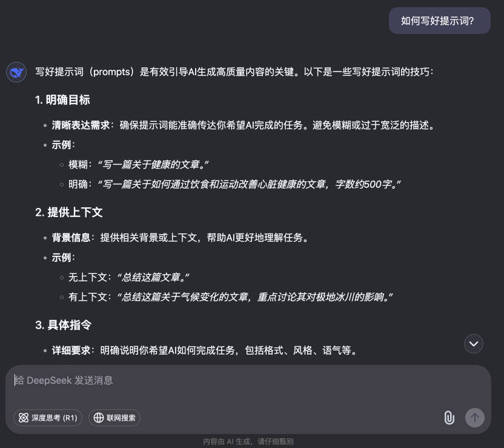
Task: Click the bold label 背景信息
Action: [71, 238]
